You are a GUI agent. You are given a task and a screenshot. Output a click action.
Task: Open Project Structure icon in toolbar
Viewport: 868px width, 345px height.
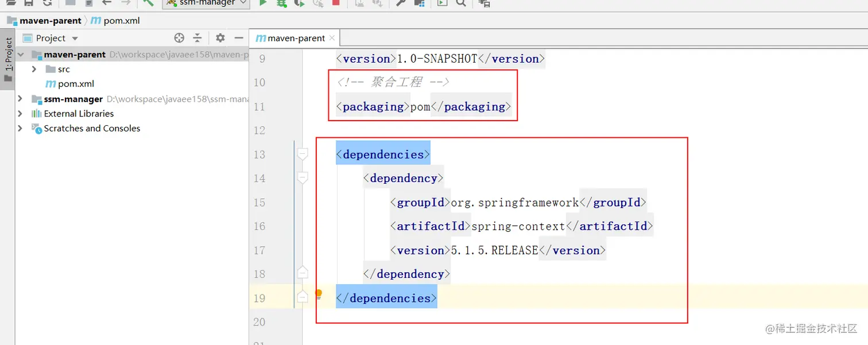tap(419, 3)
